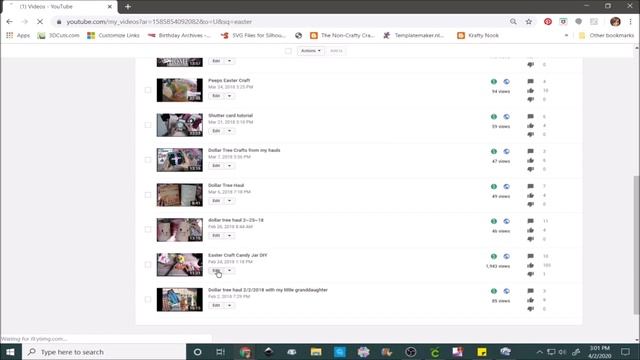Click the globe icon for Dollar Tree Crafts from my hauls
Screen dimensions: 640x360
[x=507, y=151]
